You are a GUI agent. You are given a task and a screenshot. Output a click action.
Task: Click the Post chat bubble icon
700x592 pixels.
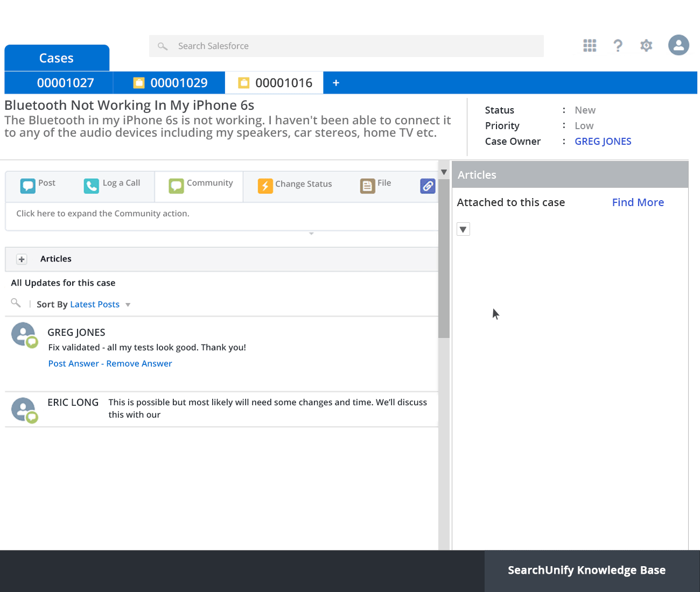click(x=27, y=186)
